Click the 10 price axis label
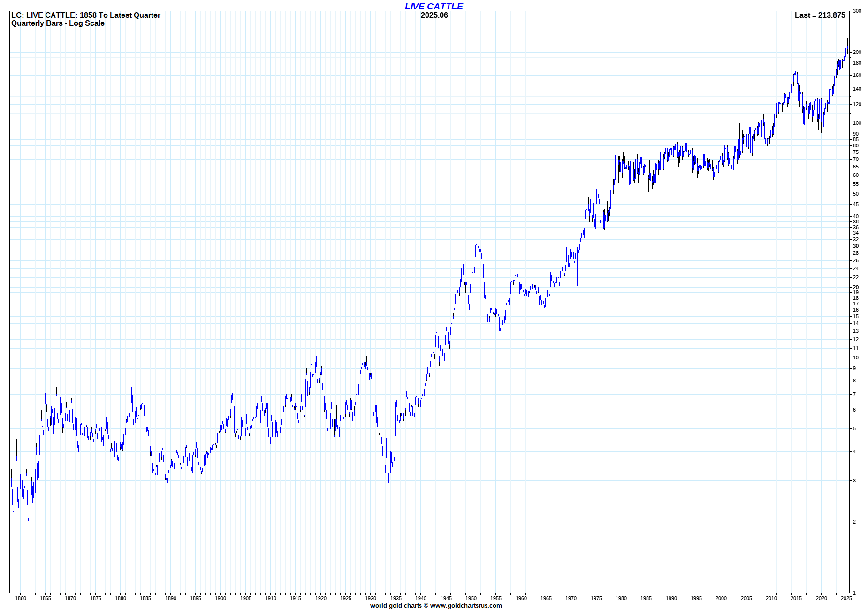The image size is (868, 610). pos(856,358)
